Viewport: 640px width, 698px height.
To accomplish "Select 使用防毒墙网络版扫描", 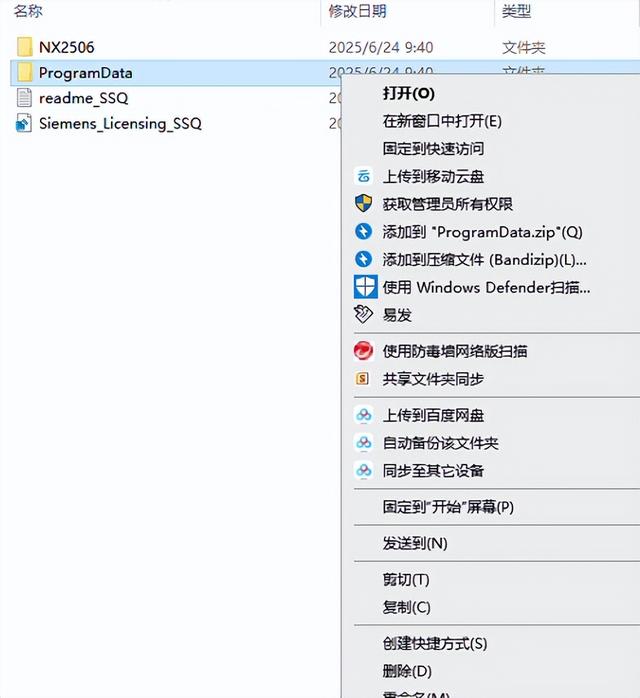I will (455, 351).
